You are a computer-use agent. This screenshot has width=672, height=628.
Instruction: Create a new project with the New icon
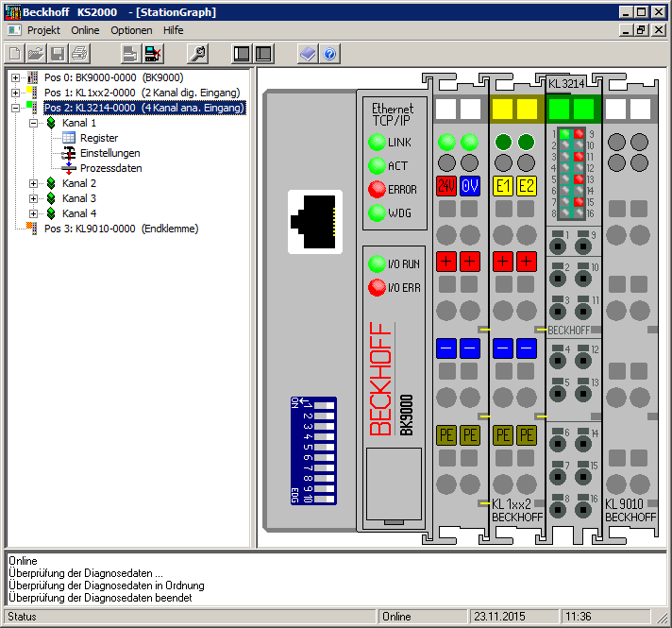click(x=15, y=54)
